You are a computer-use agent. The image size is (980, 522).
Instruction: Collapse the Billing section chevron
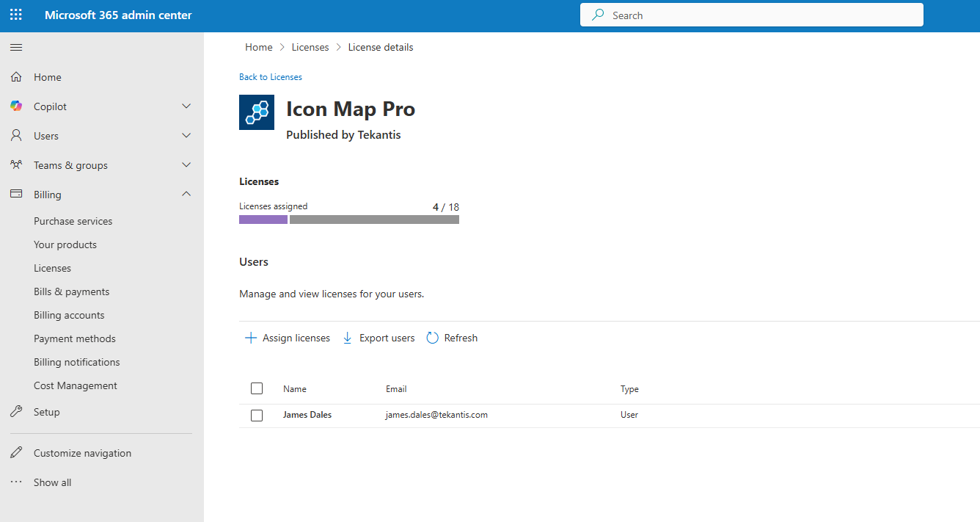click(x=186, y=195)
